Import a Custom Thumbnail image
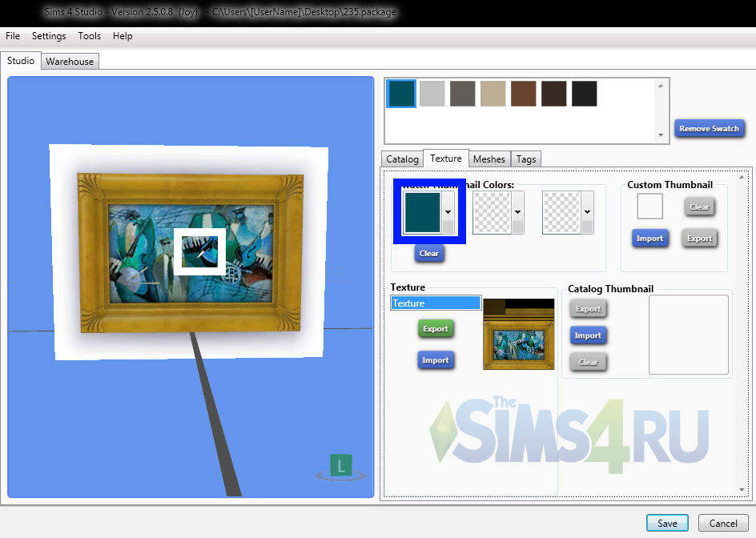The height and width of the screenshot is (538, 756). click(649, 239)
